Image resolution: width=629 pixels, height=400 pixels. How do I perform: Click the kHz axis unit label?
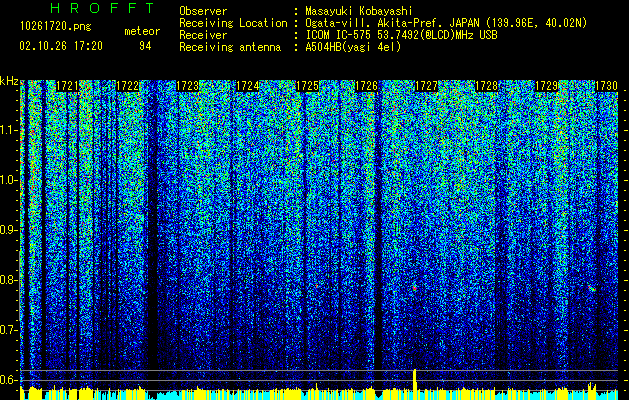click(x=9, y=82)
